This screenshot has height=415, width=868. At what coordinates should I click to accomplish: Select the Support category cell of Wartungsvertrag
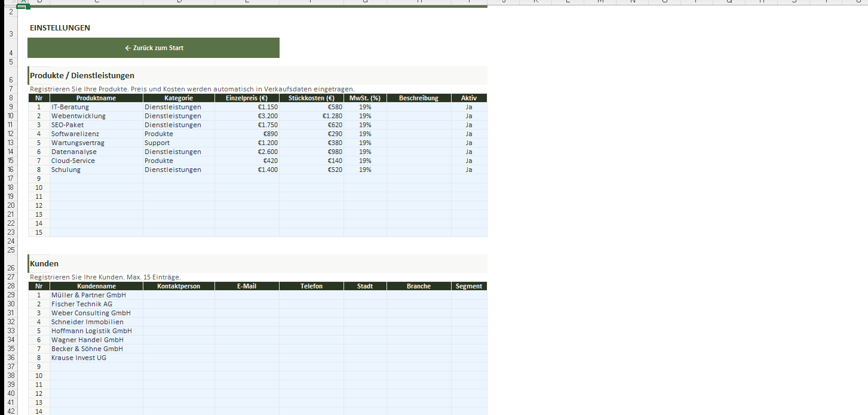pos(179,143)
